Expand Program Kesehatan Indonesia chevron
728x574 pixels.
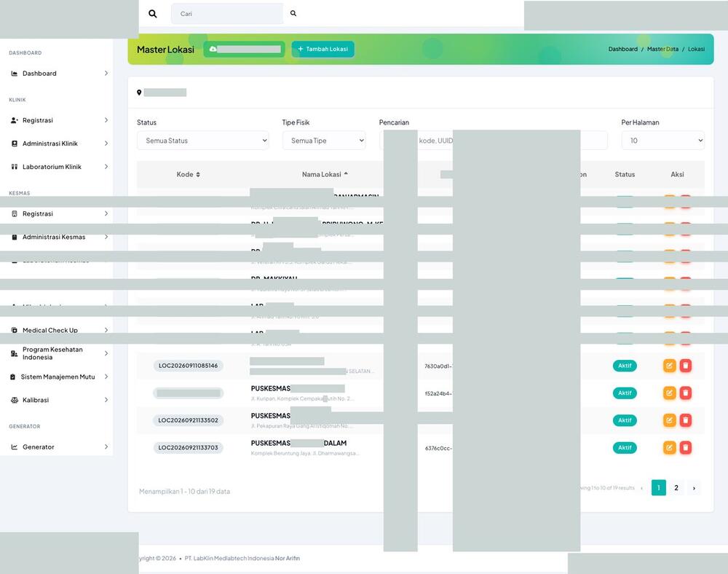point(106,353)
